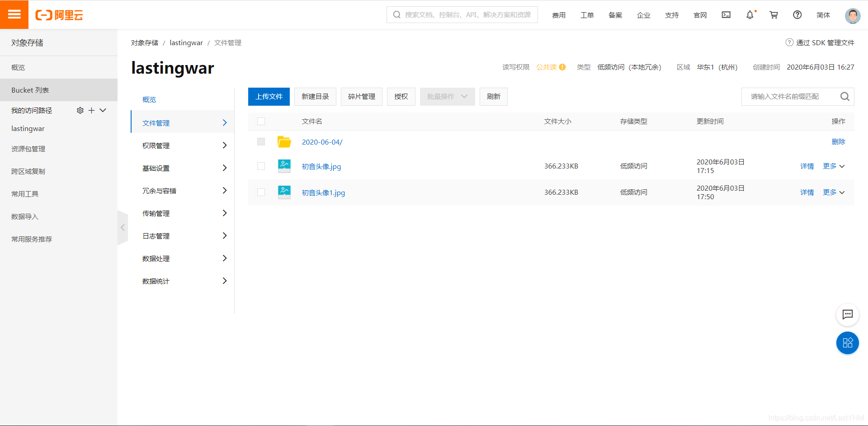Click the 新建目录 button
Viewport: 868px width, 426px height.
coord(315,97)
